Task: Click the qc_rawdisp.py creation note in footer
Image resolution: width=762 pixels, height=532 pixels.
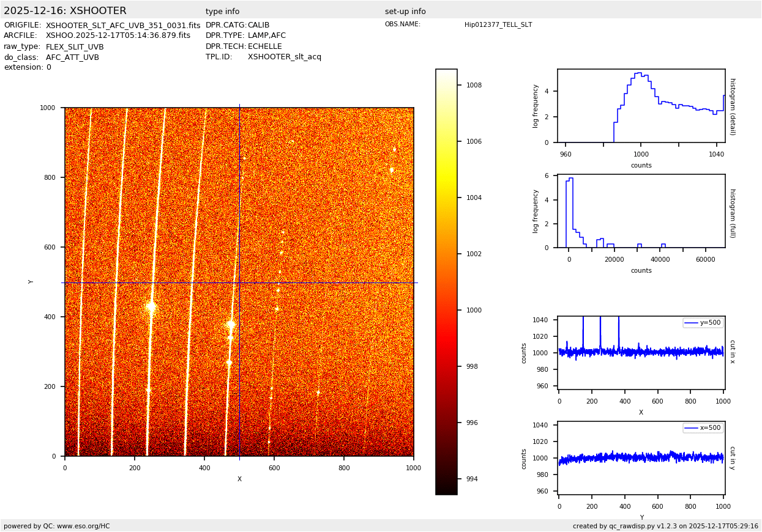Action: 665,526
